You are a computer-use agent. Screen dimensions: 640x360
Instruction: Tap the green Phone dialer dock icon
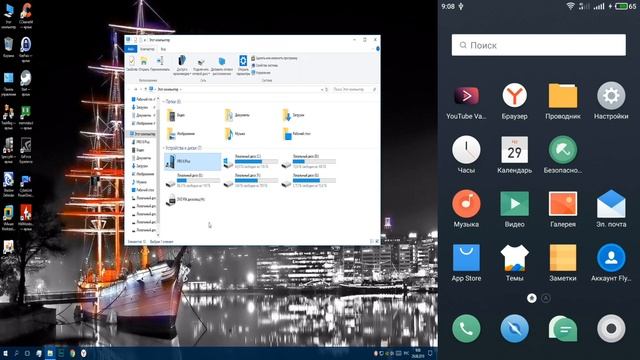pos(466,329)
